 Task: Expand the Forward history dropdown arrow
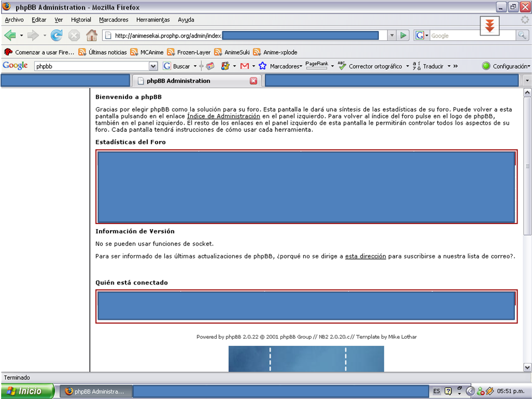(44, 35)
